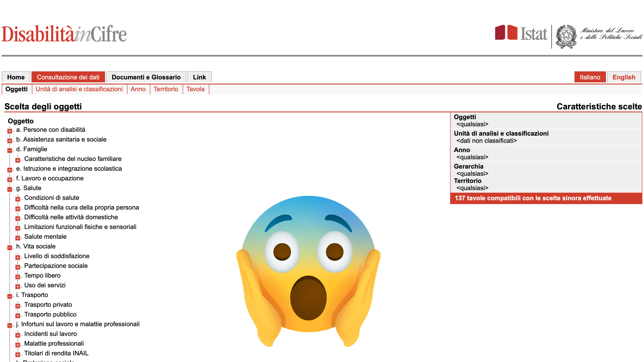Switch to the Territorio sub-tab
The height and width of the screenshot is (362, 644).
point(166,89)
